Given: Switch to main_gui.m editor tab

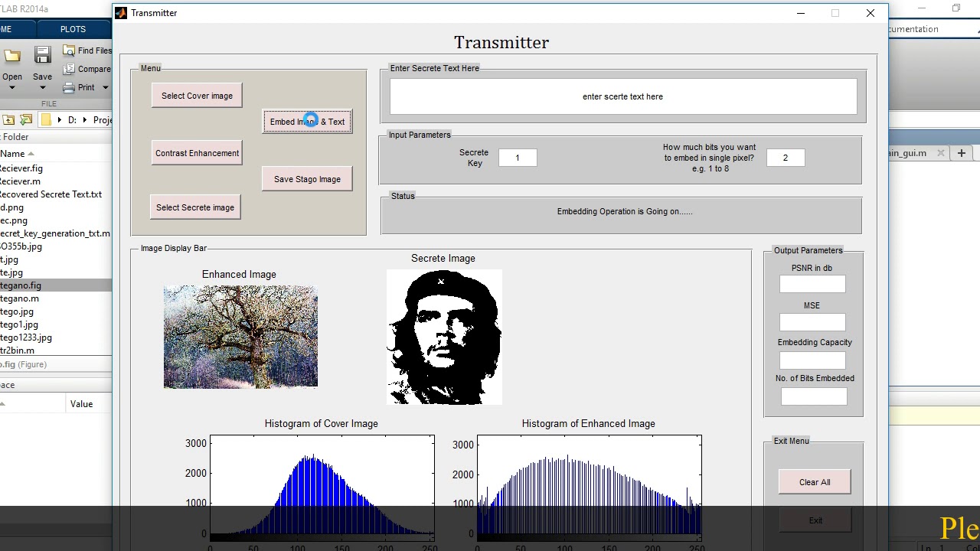Looking at the screenshot, I should [908, 153].
